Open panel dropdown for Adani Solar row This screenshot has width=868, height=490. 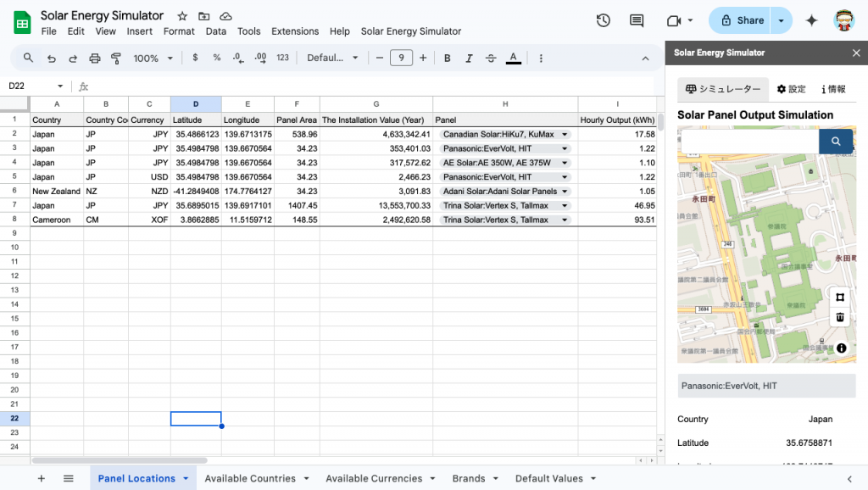point(565,192)
